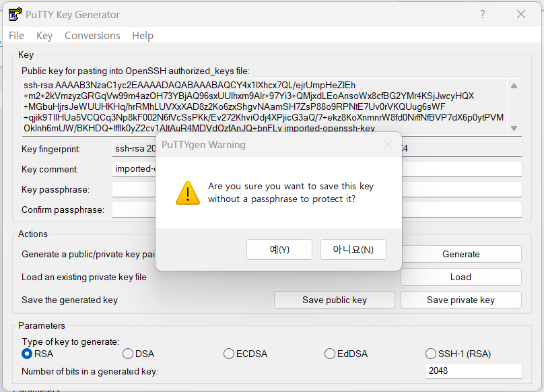
Task: Click the question mark help button
Action: click(x=483, y=14)
